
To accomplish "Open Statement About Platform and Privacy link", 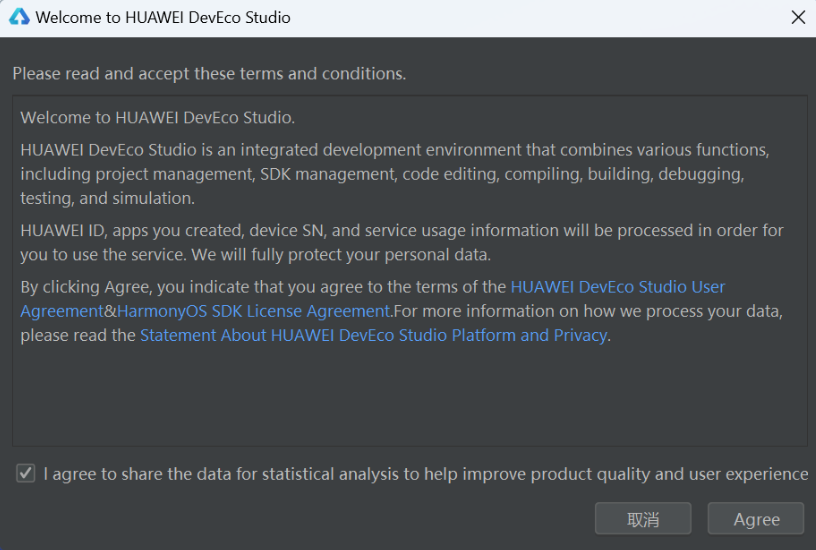I will (374, 335).
